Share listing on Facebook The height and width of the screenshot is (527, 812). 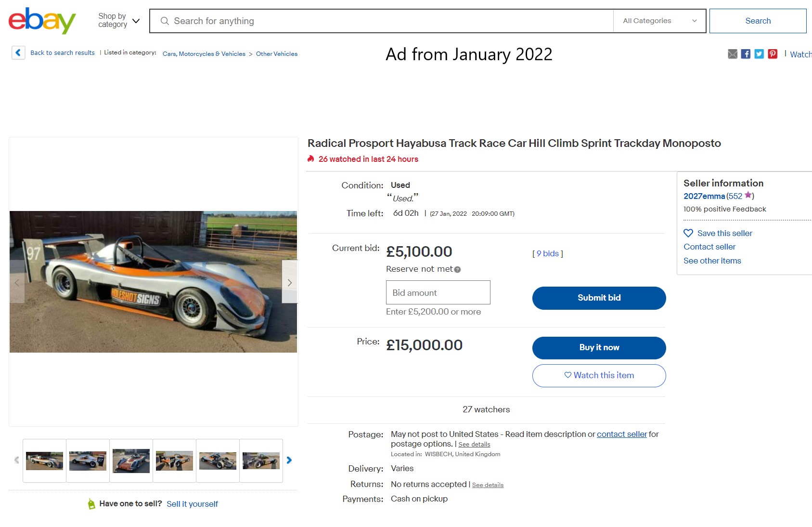click(x=746, y=54)
